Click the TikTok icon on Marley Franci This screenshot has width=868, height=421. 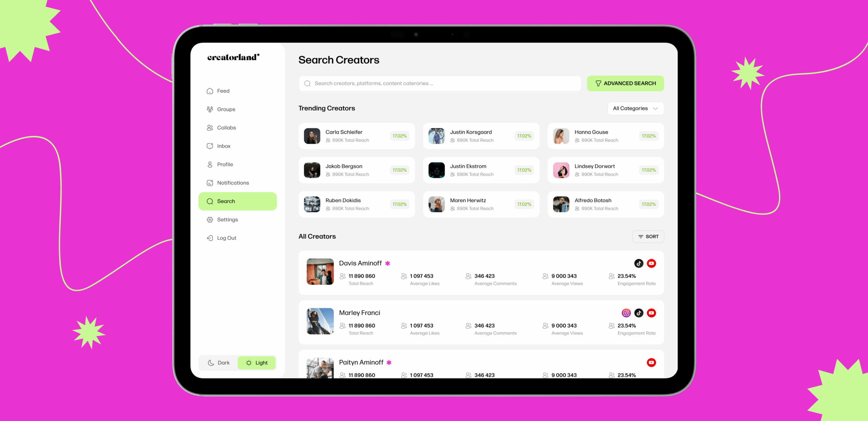pos(638,312)
